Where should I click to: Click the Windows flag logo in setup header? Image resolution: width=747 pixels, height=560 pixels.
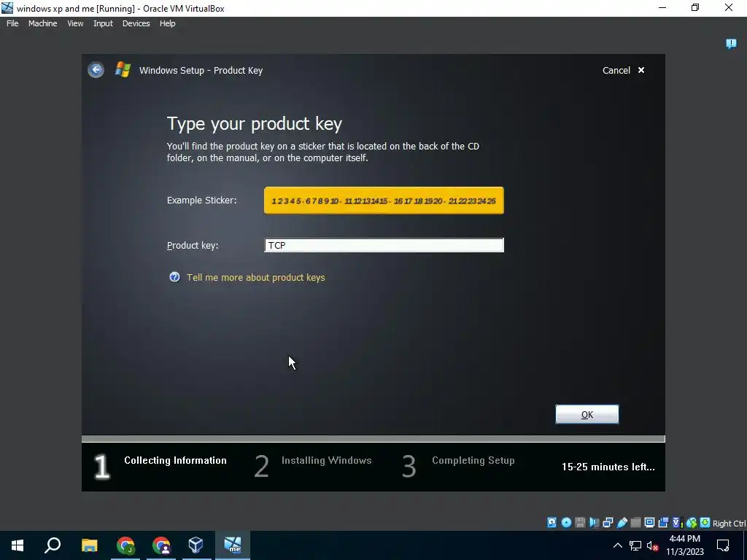[x=123, y=69]
